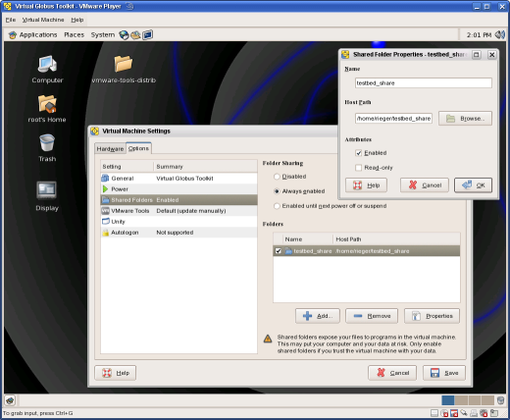The height and width of the screenshot is (420, 510).
Task: Click the Name column header in Folders
Action: pyautogui.click(x=307, y=239)
